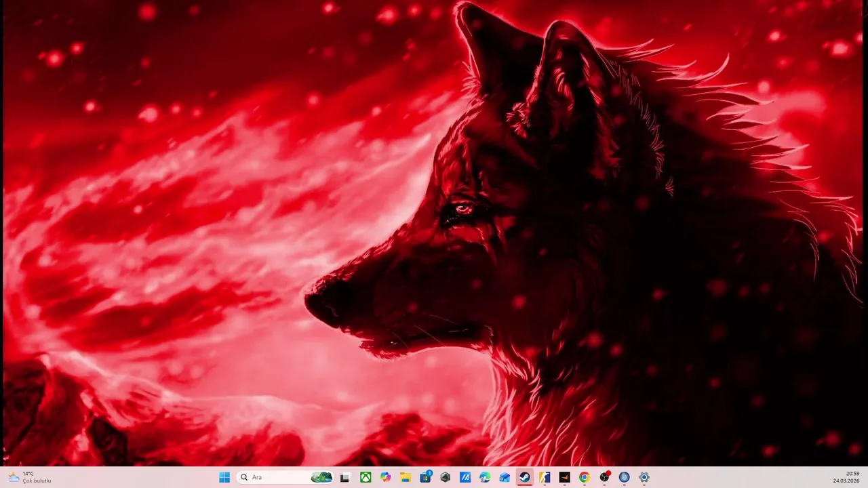
Task: Click the search highlight landscape image
Action: (321, 477)
